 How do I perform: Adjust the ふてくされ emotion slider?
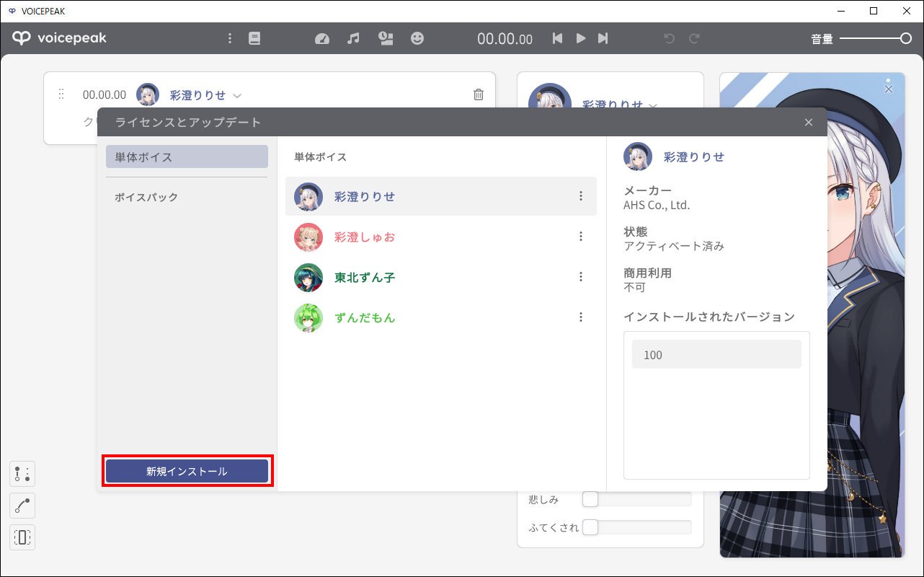637,527
